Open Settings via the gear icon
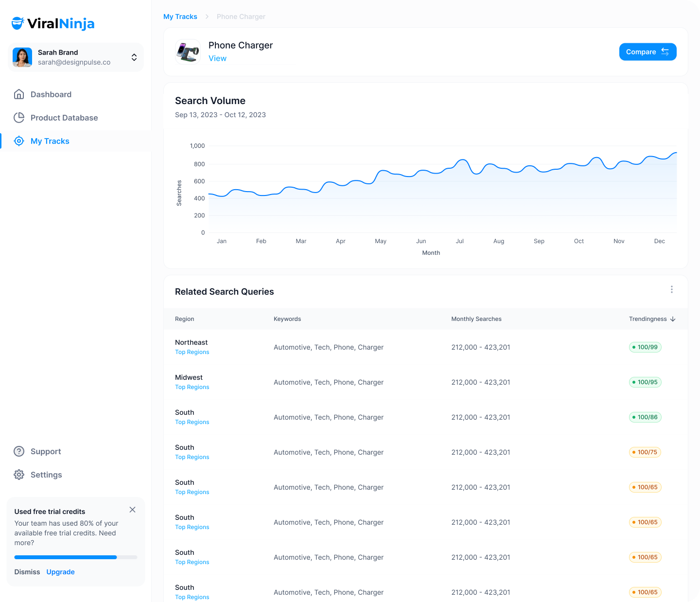The width and height of the screenshot is (700, 602). point(19,475)
